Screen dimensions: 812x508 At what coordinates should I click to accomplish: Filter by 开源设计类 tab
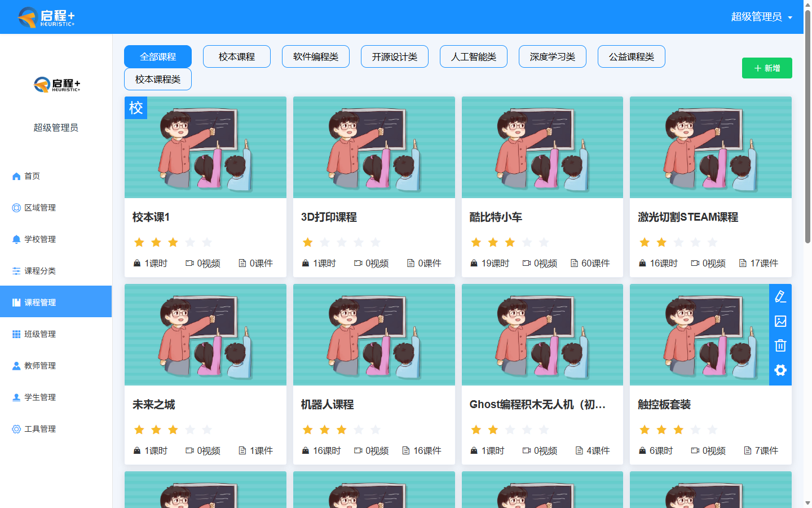395,56
